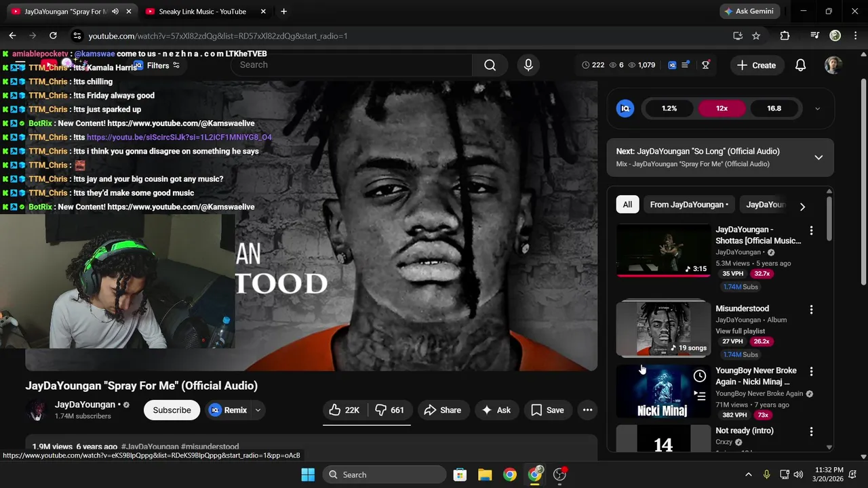Click Ask Gemini button
Image resolution: width=868 pixels, height=488 pixels.
pos(749,12)
